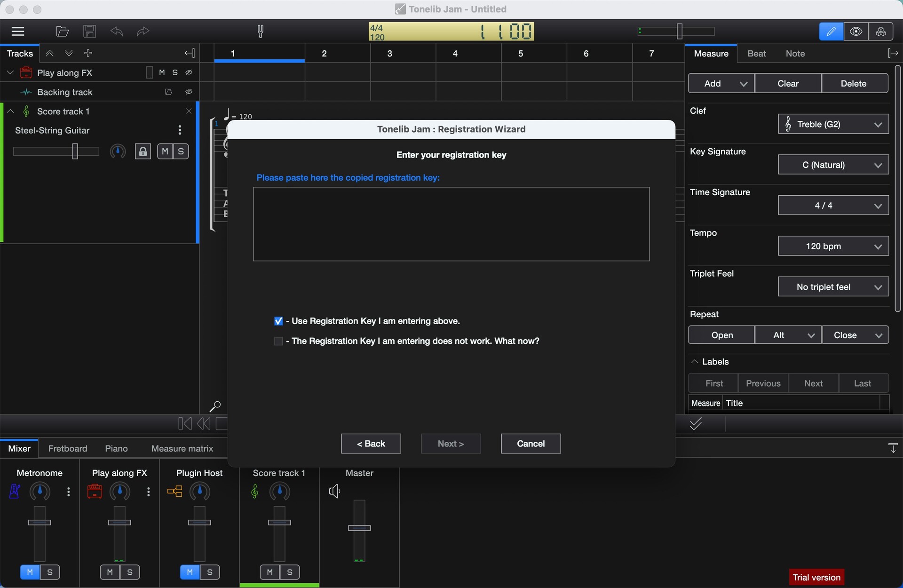Click the tuning fork icon

click(x=261, y=32)
